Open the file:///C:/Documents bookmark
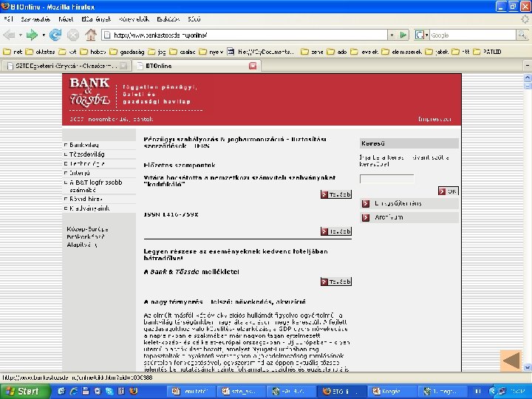The image size is (532, 399). pos(262,52)
